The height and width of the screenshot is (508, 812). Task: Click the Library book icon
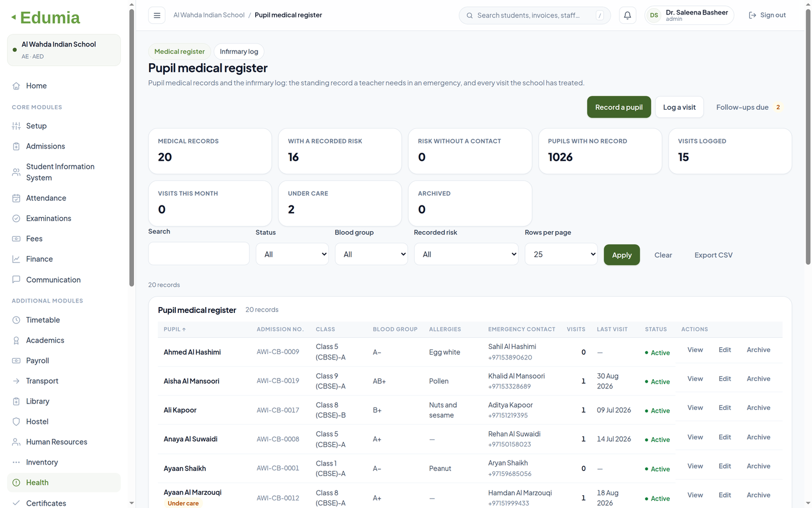click(16, 401)
